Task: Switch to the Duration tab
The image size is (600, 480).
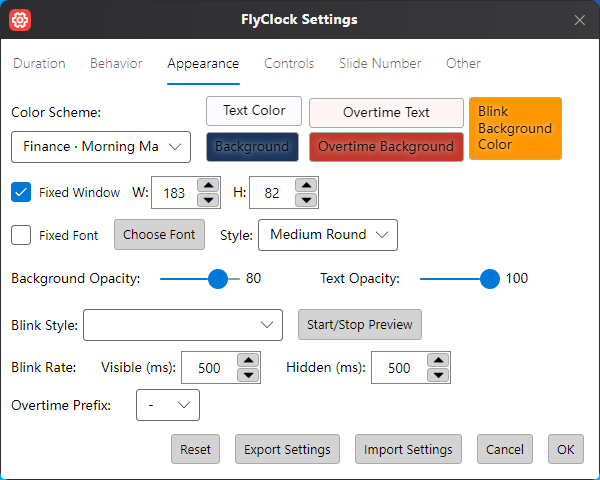Action: [x=39, y=63]
